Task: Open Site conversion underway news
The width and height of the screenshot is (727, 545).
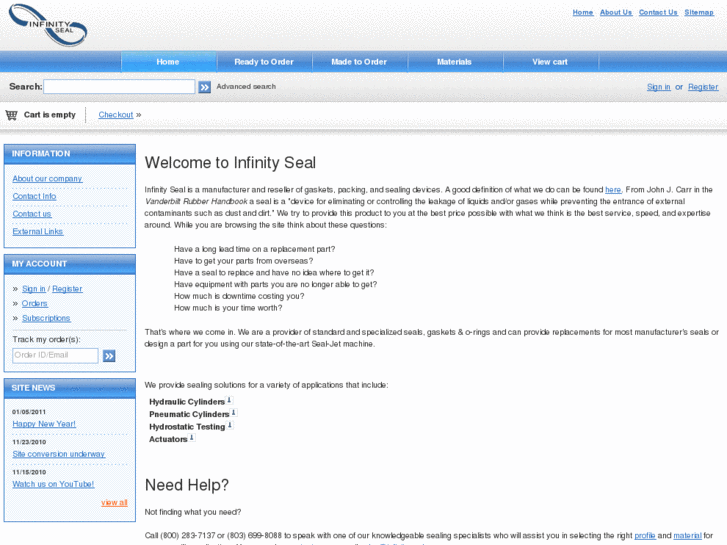Action: (59, 454)
